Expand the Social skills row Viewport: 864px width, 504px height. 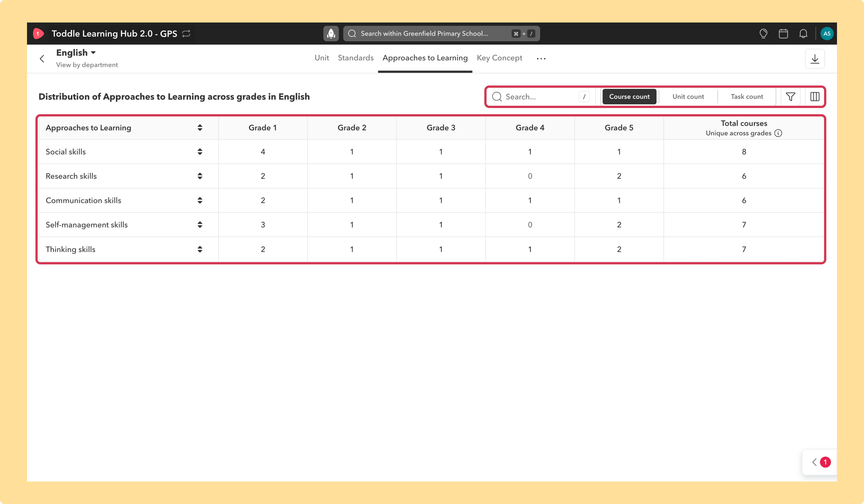(200, 152)
